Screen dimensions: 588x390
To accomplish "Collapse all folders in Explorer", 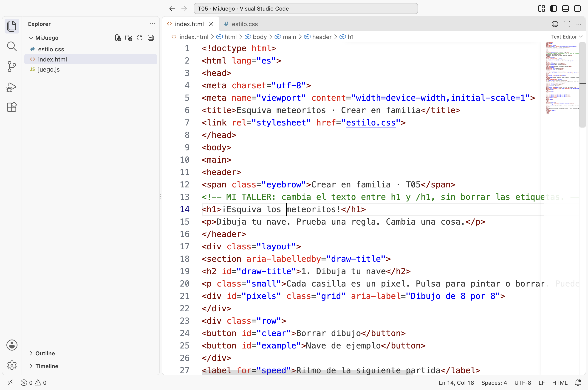I will point(151,38).
